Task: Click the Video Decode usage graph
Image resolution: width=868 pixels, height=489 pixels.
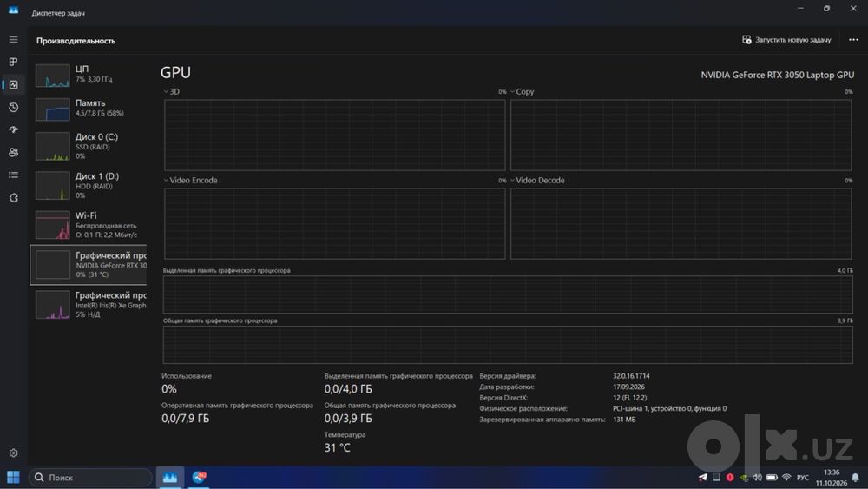Action: pyautogui.click(x=681, y=223)
